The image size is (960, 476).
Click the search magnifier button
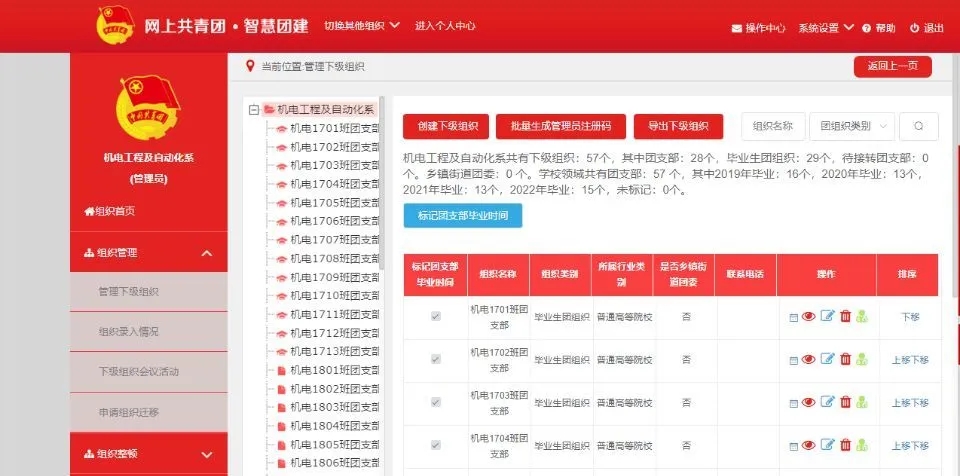[918, 126]
